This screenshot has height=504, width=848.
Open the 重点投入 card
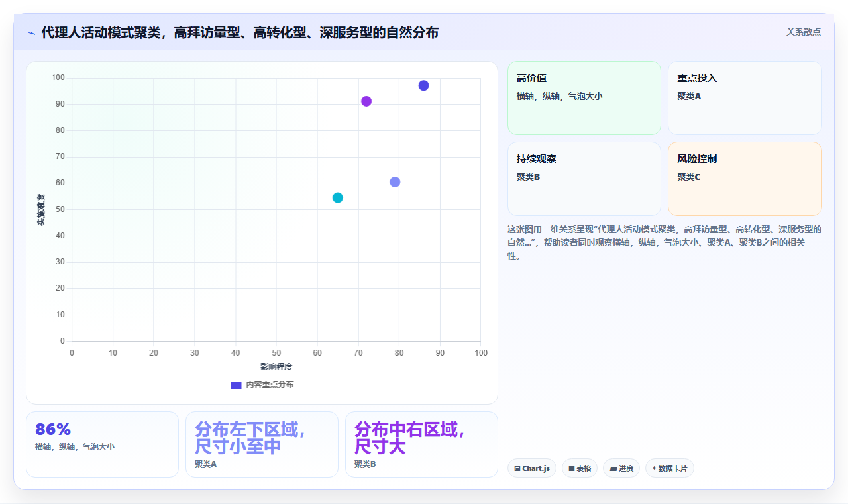(745, 98)
